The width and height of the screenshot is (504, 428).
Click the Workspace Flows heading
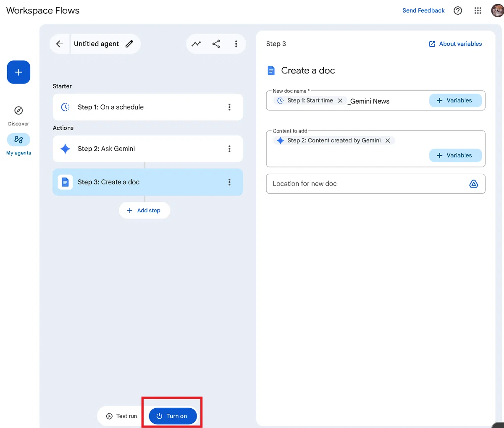[x=43, y=10]
